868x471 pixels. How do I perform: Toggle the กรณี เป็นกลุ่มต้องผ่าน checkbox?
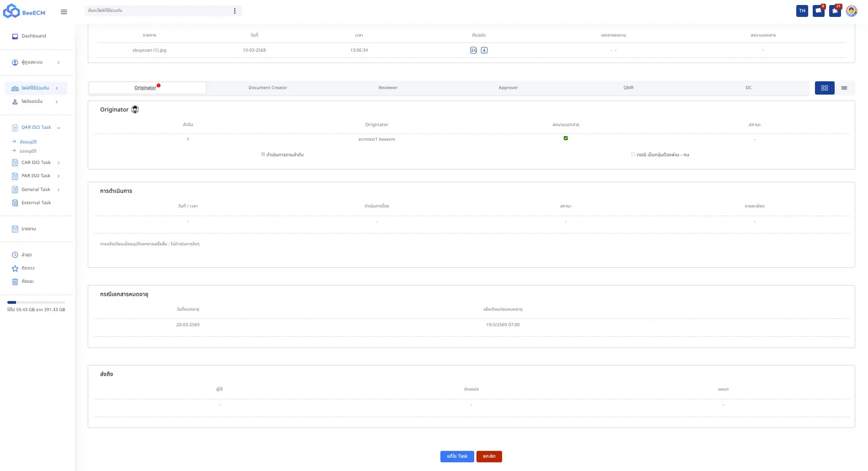633,154
